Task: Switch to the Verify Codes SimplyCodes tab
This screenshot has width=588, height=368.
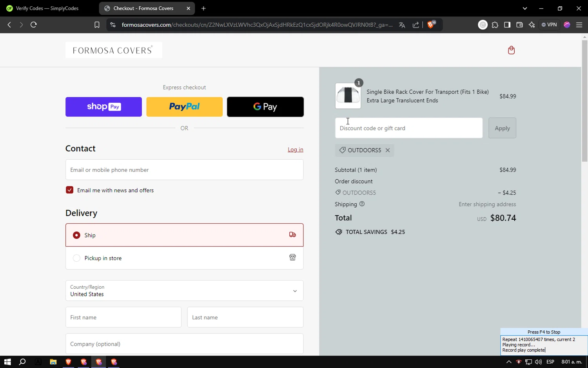Action: pos(47,8)
